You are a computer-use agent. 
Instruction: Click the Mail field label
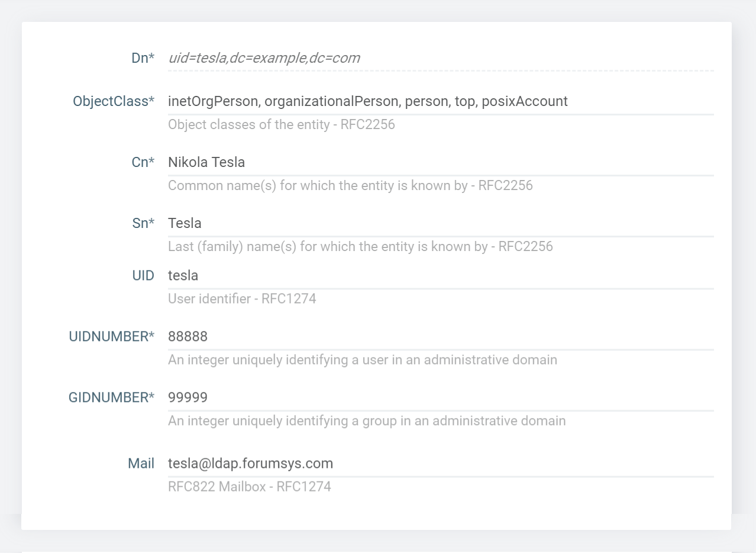click(x=141, y=464)
